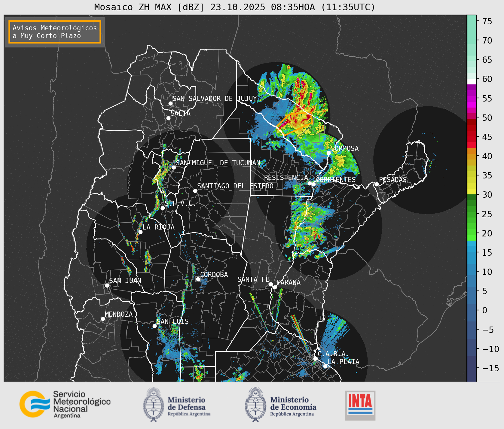The width and height of the screenshot is (504, 429).
Task: Click the Salta city dot
Action: pos(169,118)
